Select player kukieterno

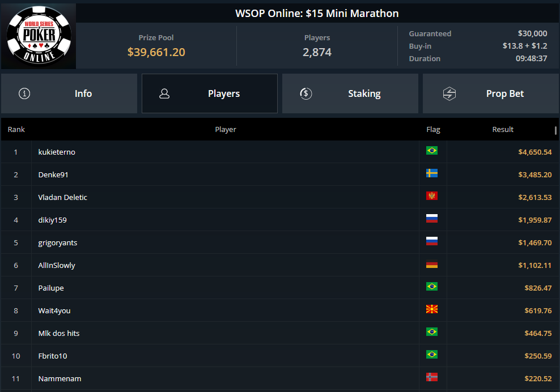(57, 152)
